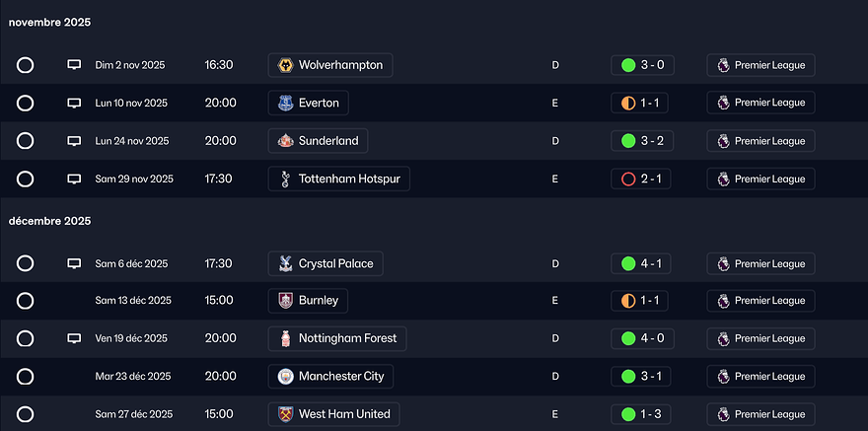Screen dimensions: 868x431
Task: Select the radio circle for the Burnley fixture
Action: (x=26, y=300)
